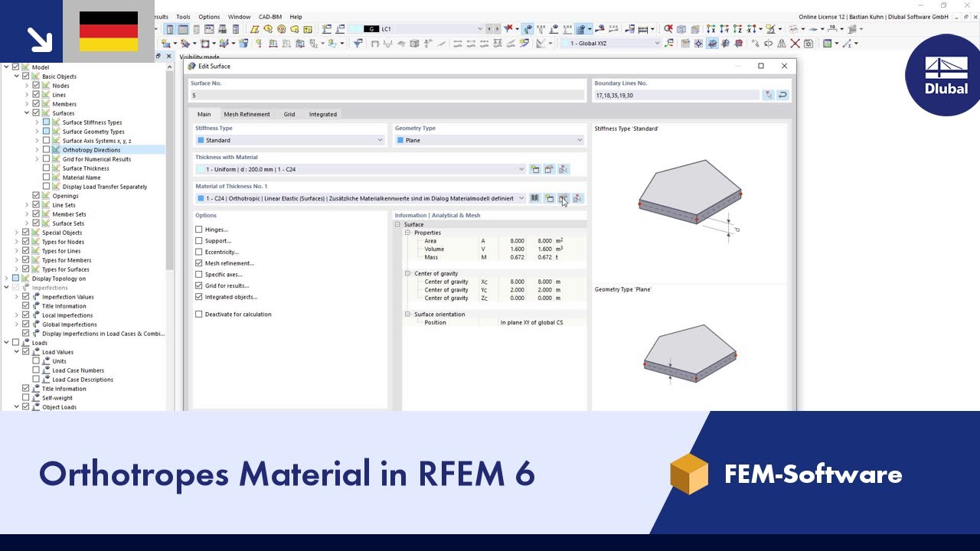Open the Options menu
This screenshot has width=980, height=551.
(x=209, y=17)
